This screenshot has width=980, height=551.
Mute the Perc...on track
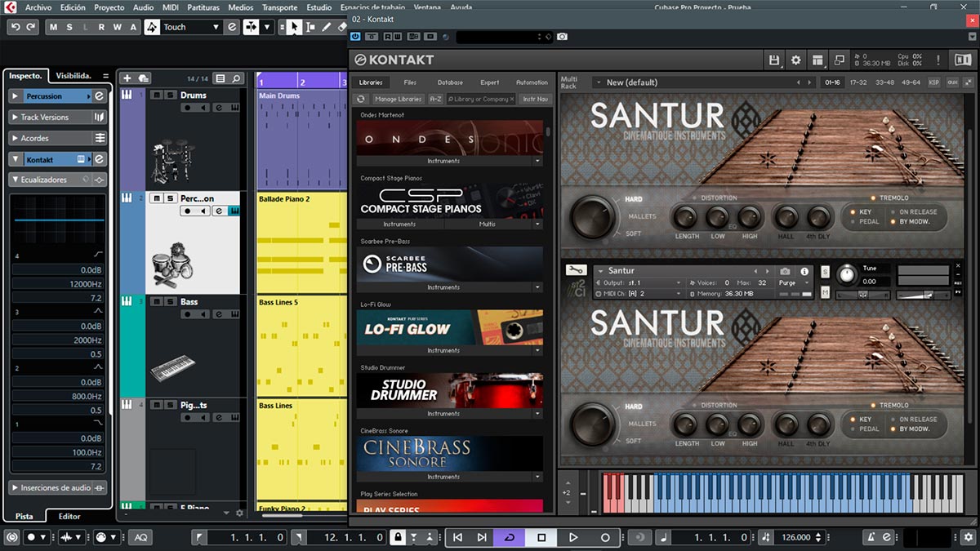[156, 198]
